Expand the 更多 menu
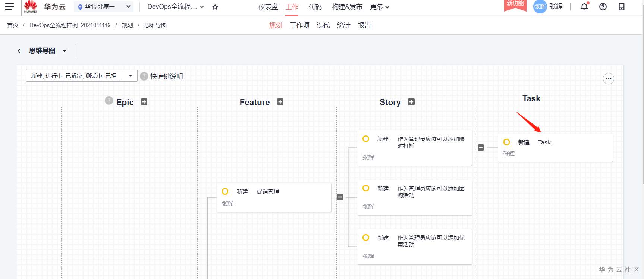The image size is (644, 279). (380, 7)
